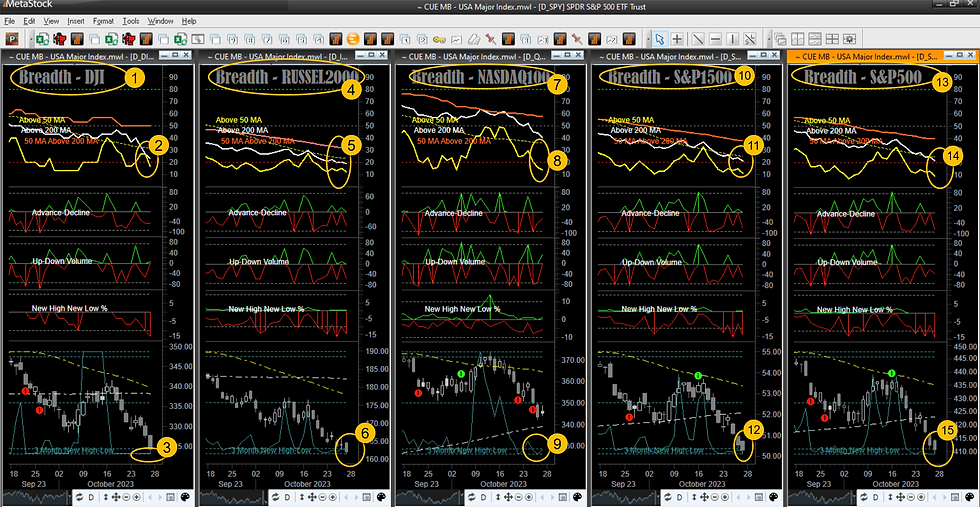Click the orange round explorer toolbar icon
Screen dimensions: 980x507
click(353, 39)
